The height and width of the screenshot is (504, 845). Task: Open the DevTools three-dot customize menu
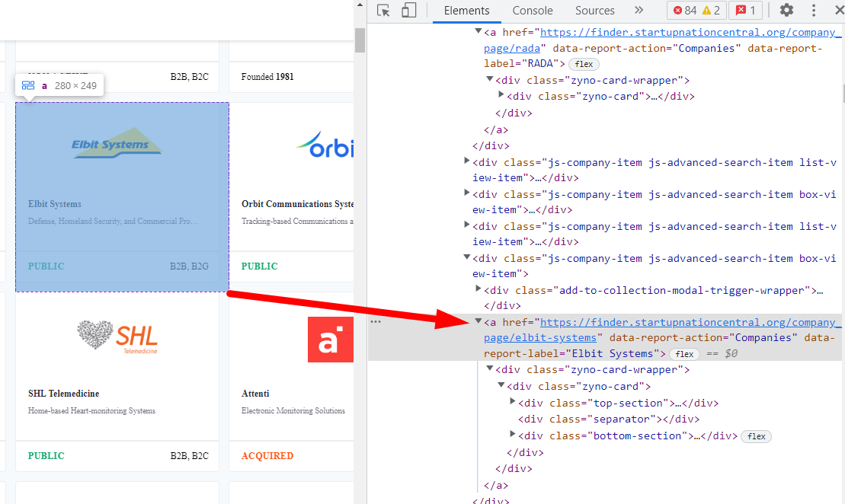(814, 10)
